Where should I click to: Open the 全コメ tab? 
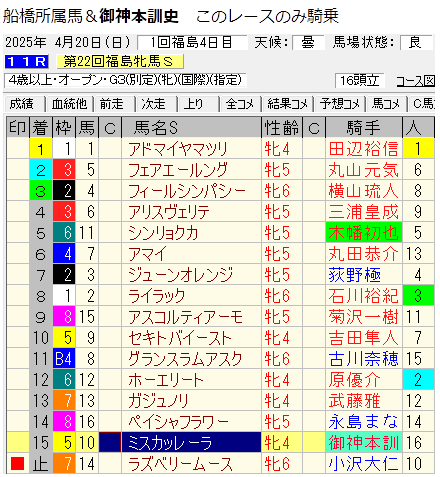pyautogui.click(x=240, y=104)
